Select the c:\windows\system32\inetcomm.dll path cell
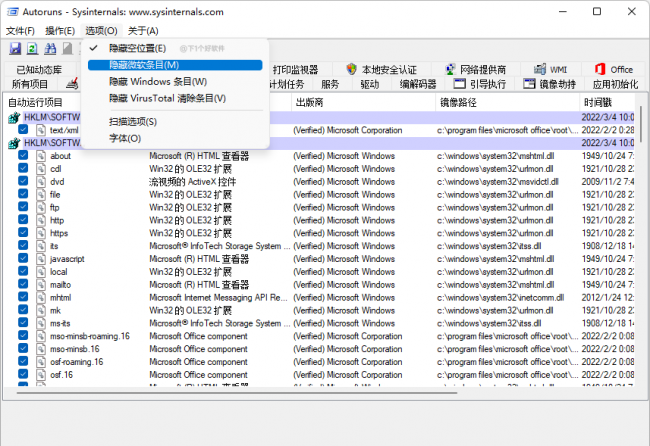Image resolution: width=650 pixels, height=446 pixels. click(x=500, y=298)
